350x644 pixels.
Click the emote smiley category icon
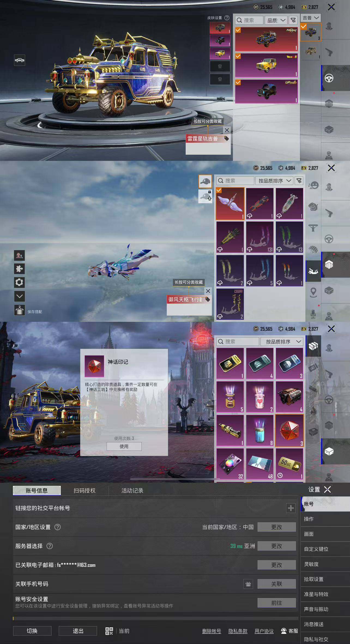[x=313, y=186]
